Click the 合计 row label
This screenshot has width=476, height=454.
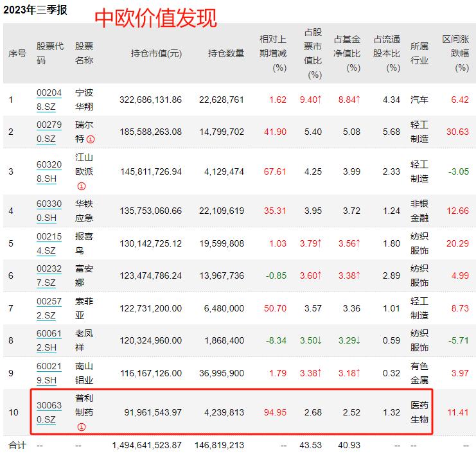(17, 445)
